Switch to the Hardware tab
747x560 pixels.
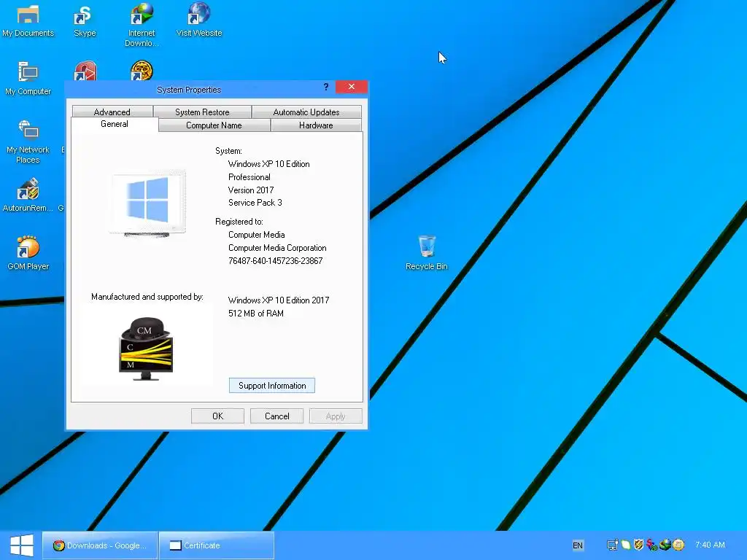(x=316, y=125)
